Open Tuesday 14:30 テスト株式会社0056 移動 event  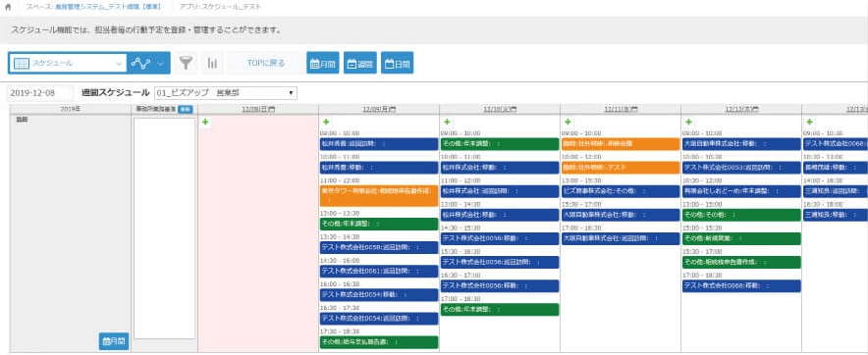tap(500, 238)
